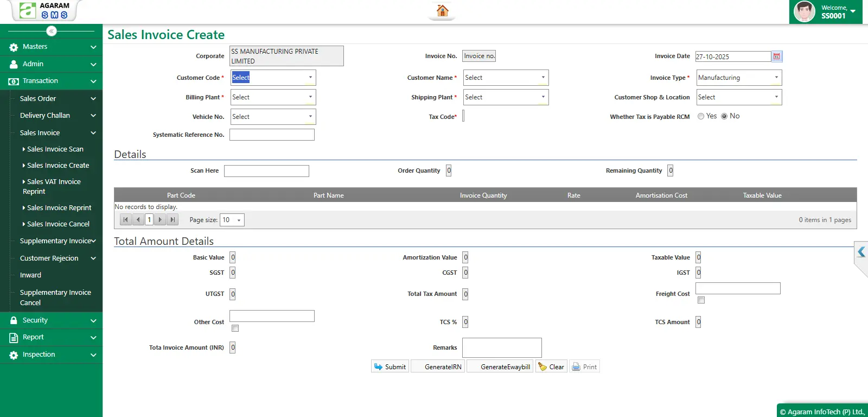
Task: Go to first page in grid pager
Action: coord(126,220)
